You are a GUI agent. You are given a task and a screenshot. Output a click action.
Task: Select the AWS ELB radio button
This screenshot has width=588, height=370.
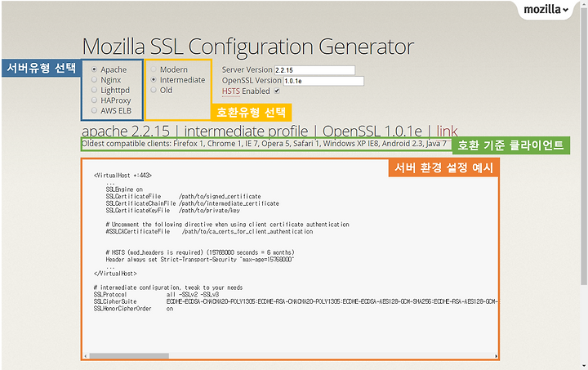coord(94,110)
